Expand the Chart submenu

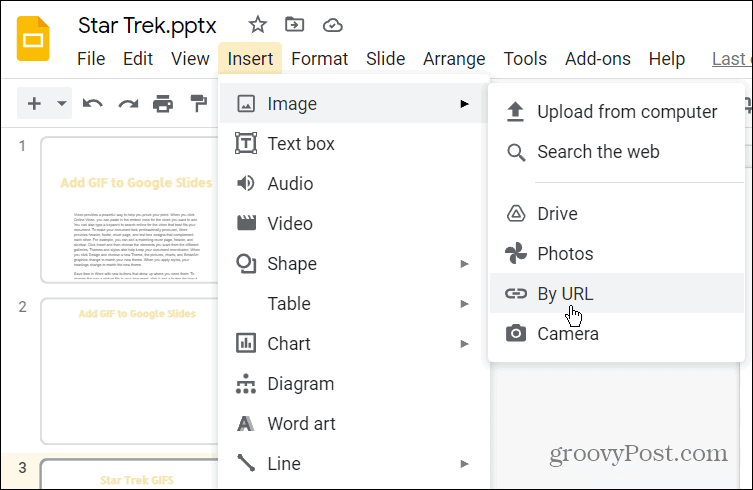(x=353, y=343)
